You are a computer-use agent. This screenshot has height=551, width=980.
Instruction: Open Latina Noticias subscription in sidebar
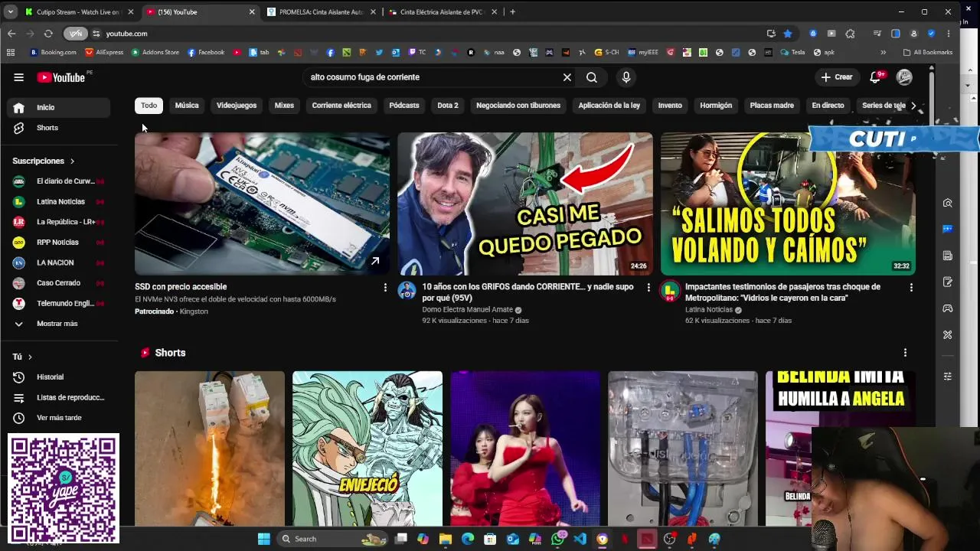click(x=60, y=202)
